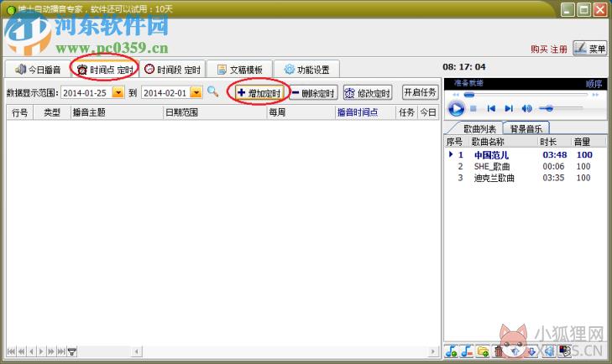
Task: Go to next record arrow
Action: [x=41, y=351]
